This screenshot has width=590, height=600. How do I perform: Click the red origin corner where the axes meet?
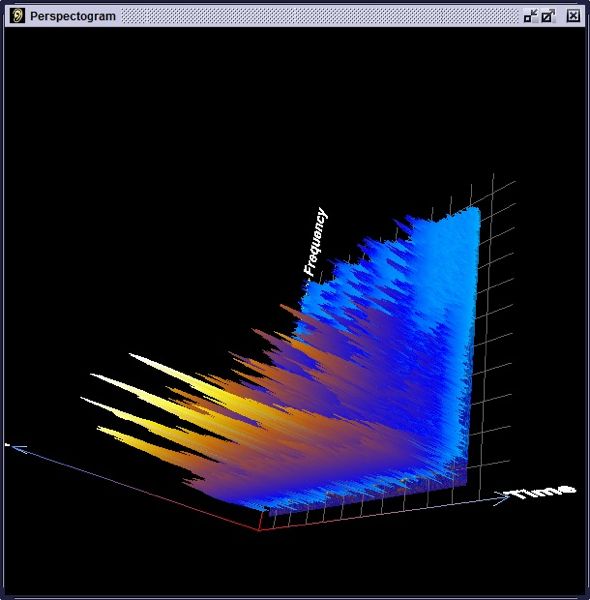pos(260,530)
